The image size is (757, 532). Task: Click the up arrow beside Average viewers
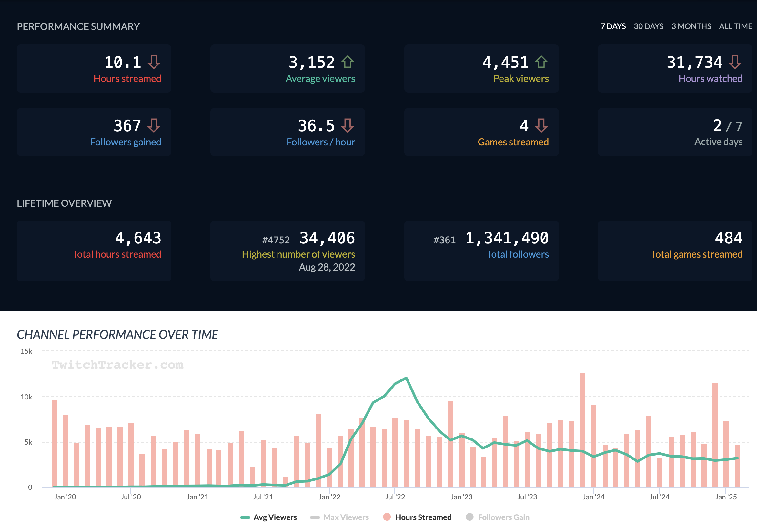pos(348,62)
